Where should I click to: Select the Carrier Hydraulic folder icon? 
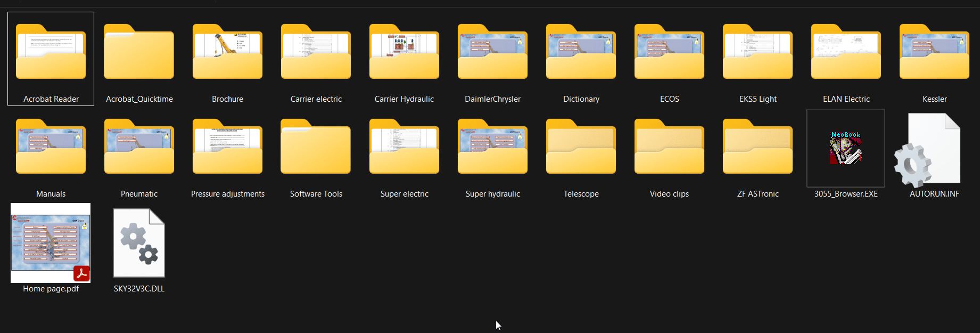pos(405,52)
